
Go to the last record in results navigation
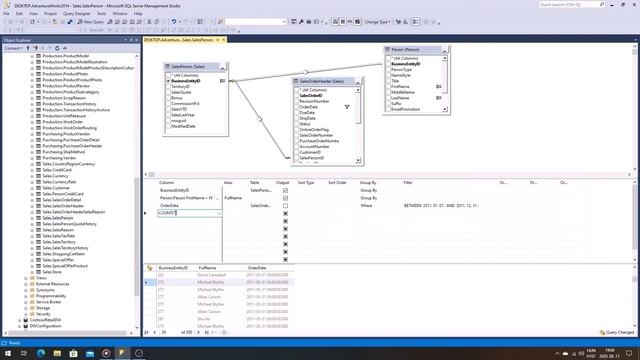coord(207,333)
